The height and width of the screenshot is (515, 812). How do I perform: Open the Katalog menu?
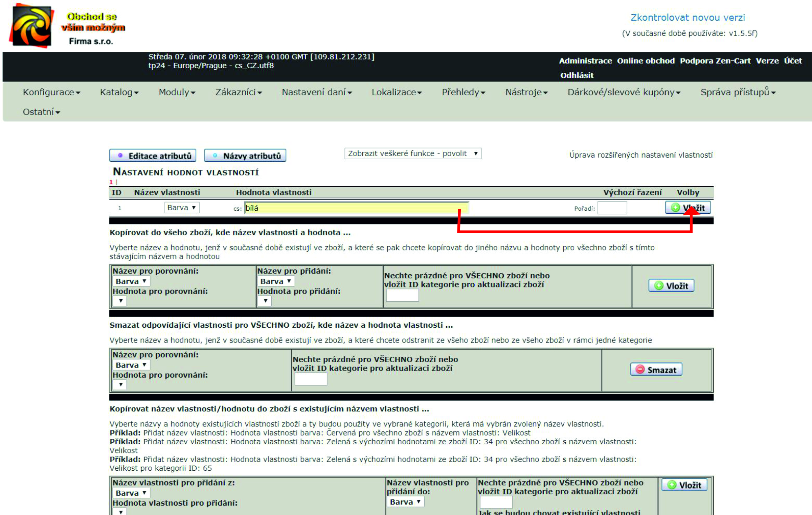[x=119, y=92]
